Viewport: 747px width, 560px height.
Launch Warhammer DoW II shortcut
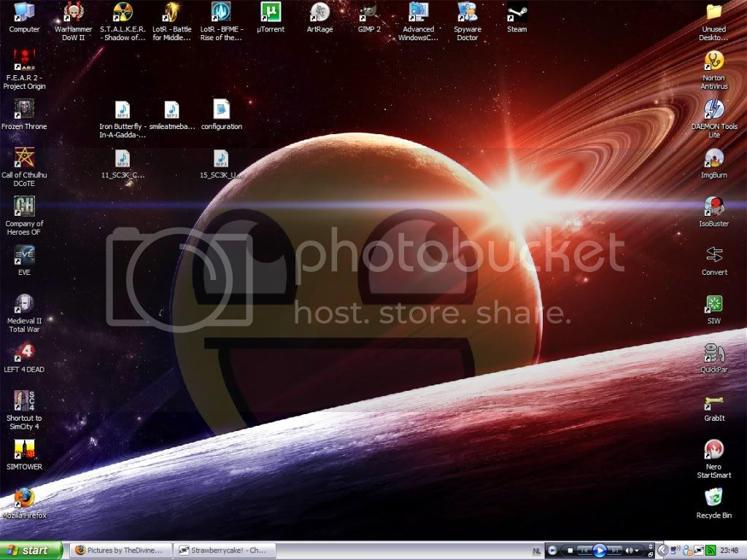coord(74,21)
